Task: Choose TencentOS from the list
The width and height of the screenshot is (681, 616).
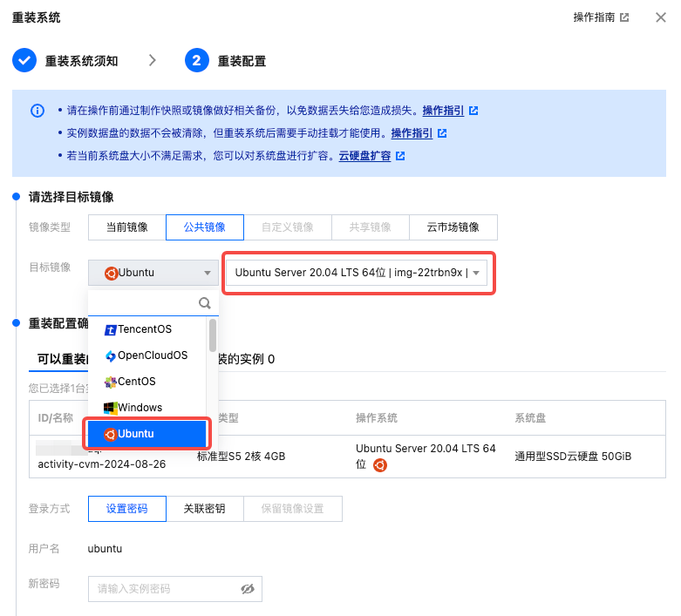Action: [146, 329]
